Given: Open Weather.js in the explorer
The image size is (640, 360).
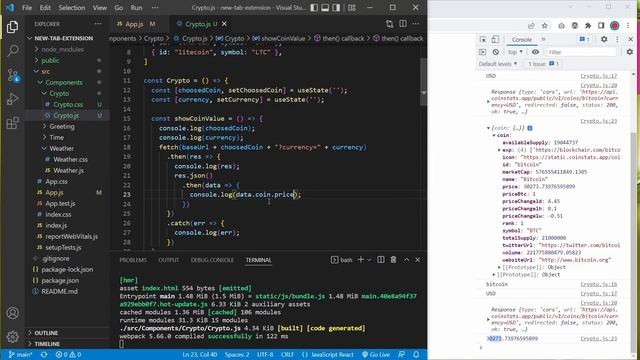Looking at the screenshot, I should (68, 171).
